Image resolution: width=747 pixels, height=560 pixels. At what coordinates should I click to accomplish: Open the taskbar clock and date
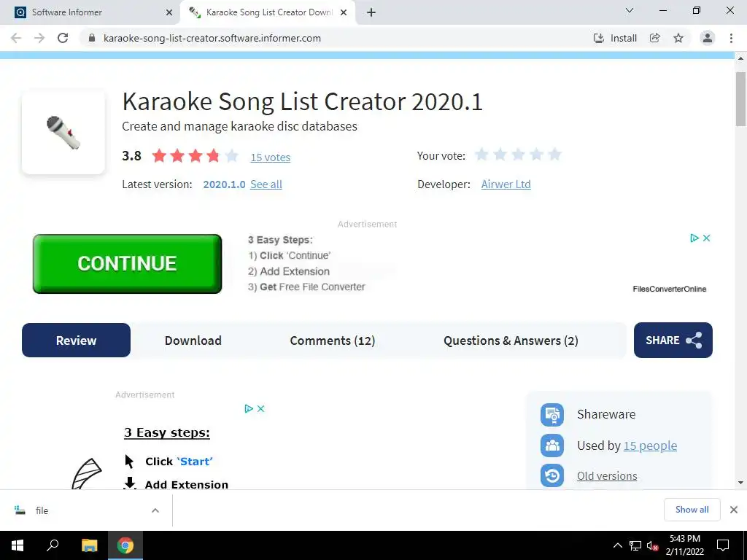click(685, 545)
